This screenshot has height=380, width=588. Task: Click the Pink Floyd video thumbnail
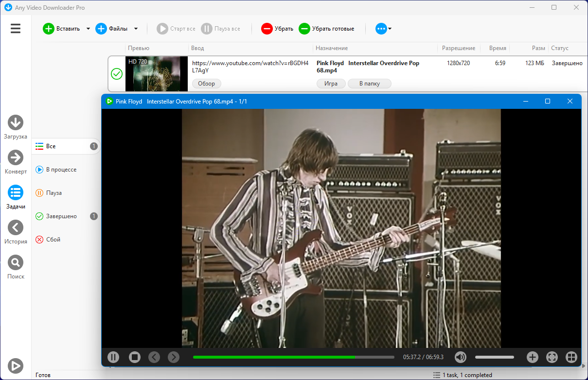click(157, 74)
